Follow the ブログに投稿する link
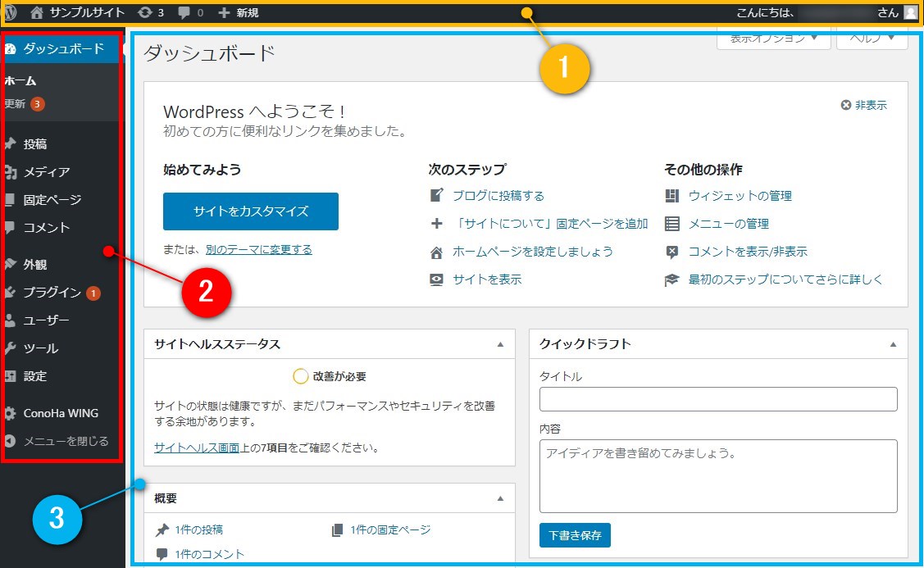Viewport: 924px width, 568px height. pos(498,196)
